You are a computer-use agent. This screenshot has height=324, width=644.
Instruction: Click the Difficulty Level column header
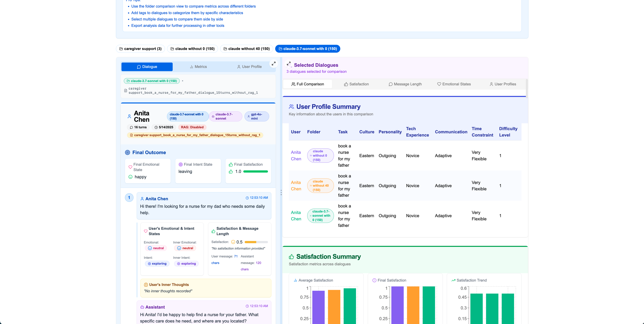tap(508, 132)
